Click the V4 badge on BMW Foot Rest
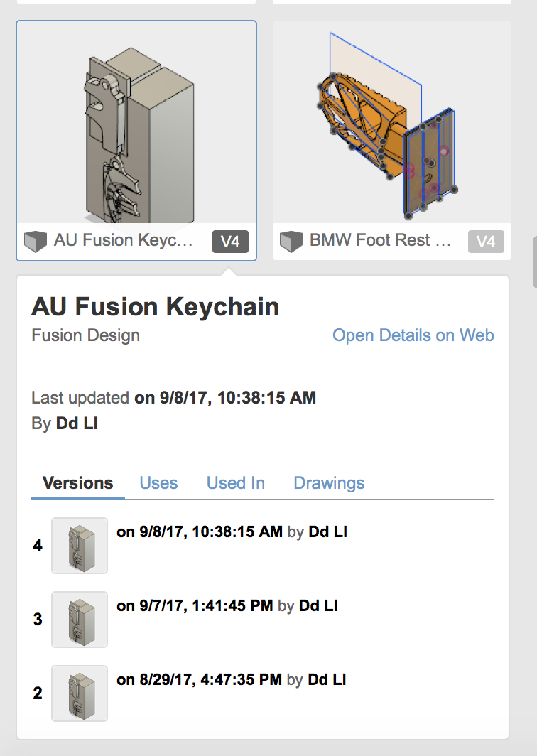The image size is (537, 756). (x=486, y=242)
